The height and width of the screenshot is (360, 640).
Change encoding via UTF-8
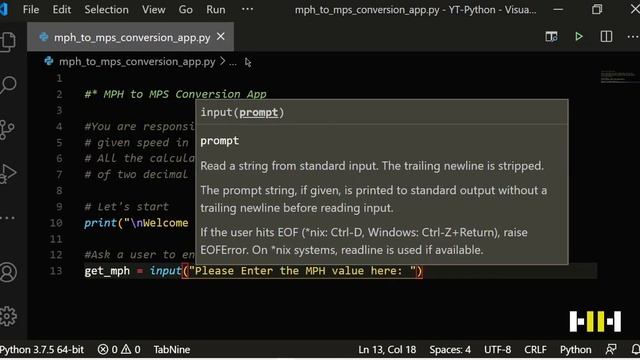(x=497, y=350)
